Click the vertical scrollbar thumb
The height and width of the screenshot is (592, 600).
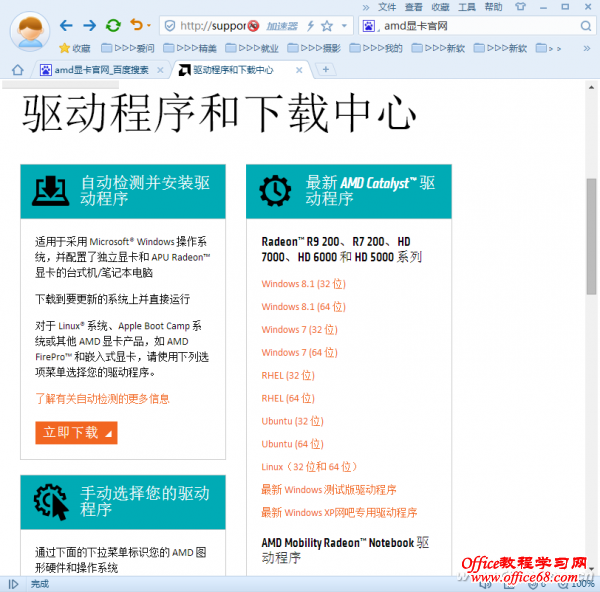[591, 236]
